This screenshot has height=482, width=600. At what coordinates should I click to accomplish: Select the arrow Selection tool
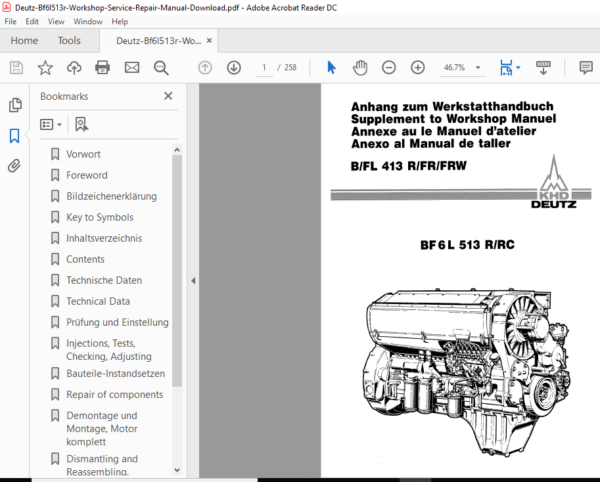331,68
